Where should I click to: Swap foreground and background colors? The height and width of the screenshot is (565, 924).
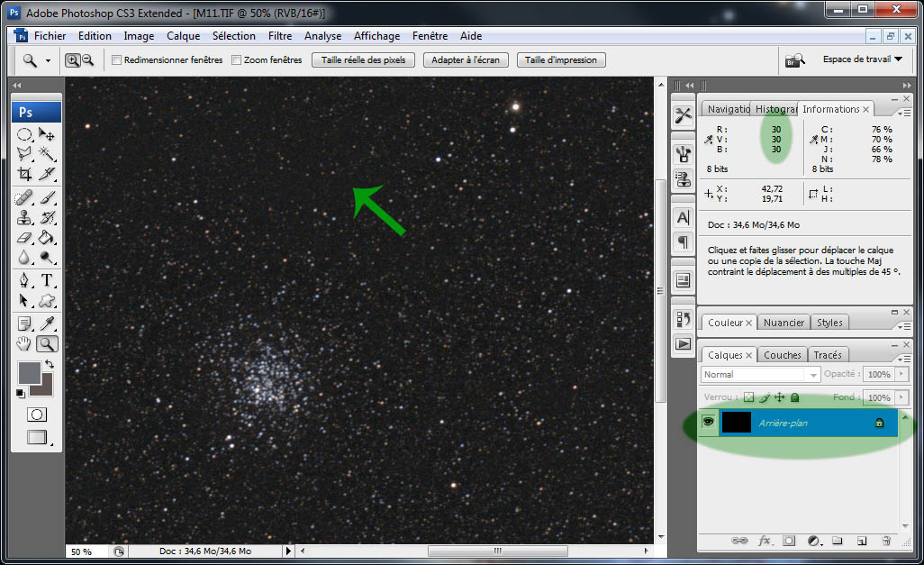(50, 364)
